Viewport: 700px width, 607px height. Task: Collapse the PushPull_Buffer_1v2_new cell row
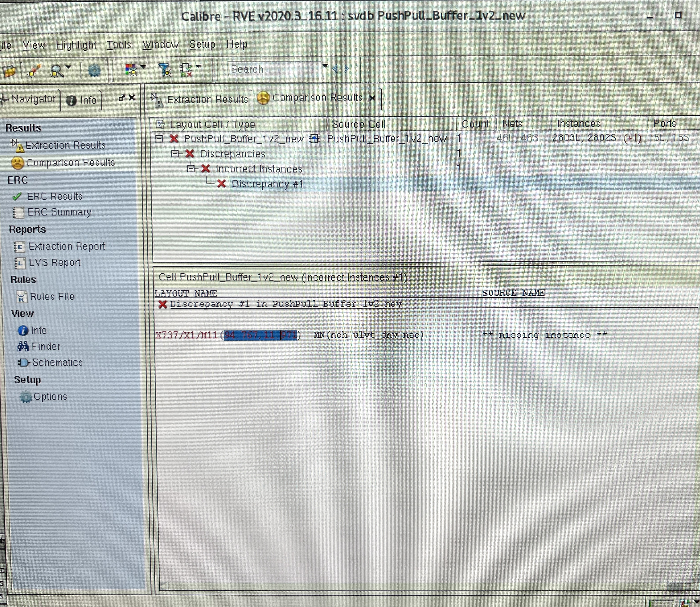tap(159, 139)
